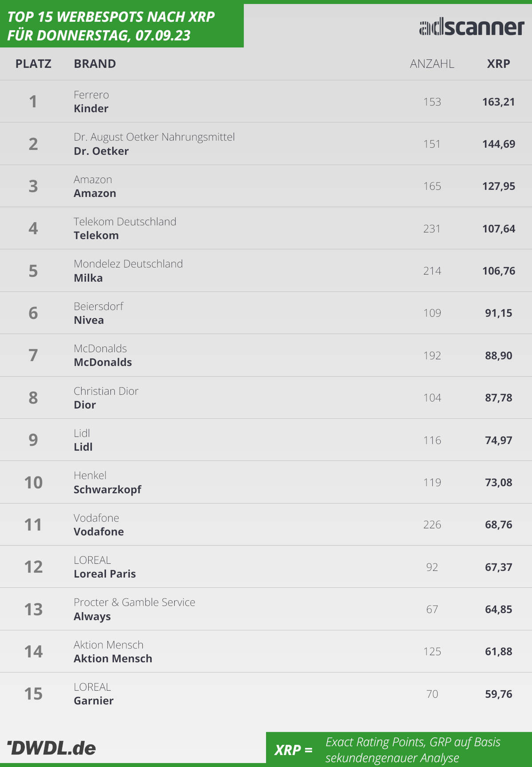This screenshot has height=767, width=532.
Task: Click the Dr. Oetker brand name
Action: pyautogui.click(x=101, y=151)
